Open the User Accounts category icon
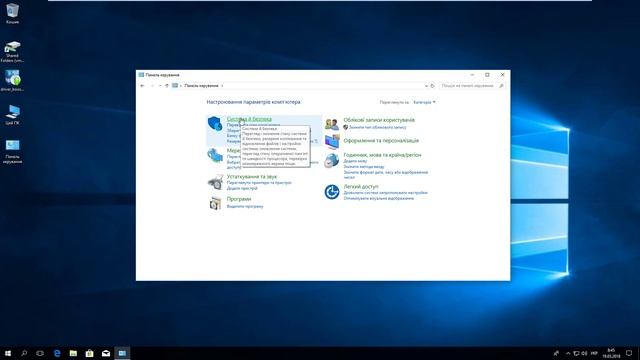The image size is (640, 360). (332, 124)
